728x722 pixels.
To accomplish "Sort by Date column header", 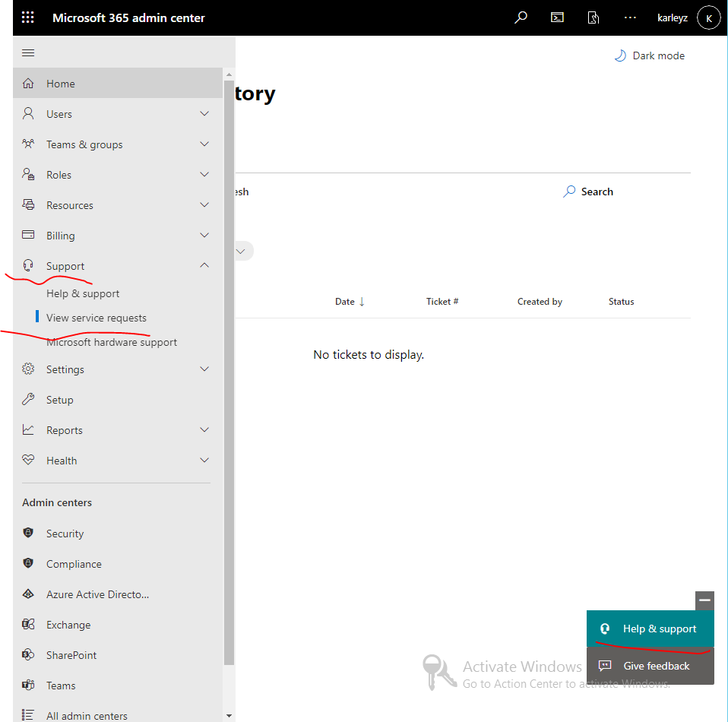I will coord(350,302).
